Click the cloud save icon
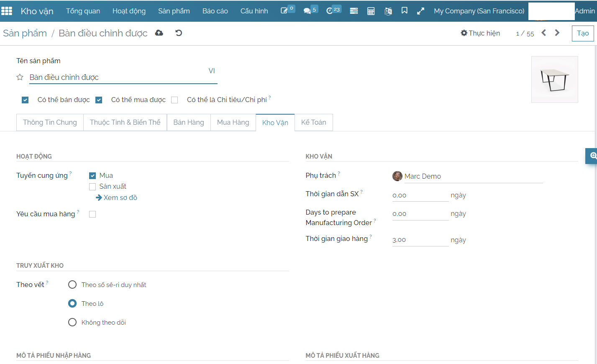Screen dimensions: 597x364 coord(159,33)
